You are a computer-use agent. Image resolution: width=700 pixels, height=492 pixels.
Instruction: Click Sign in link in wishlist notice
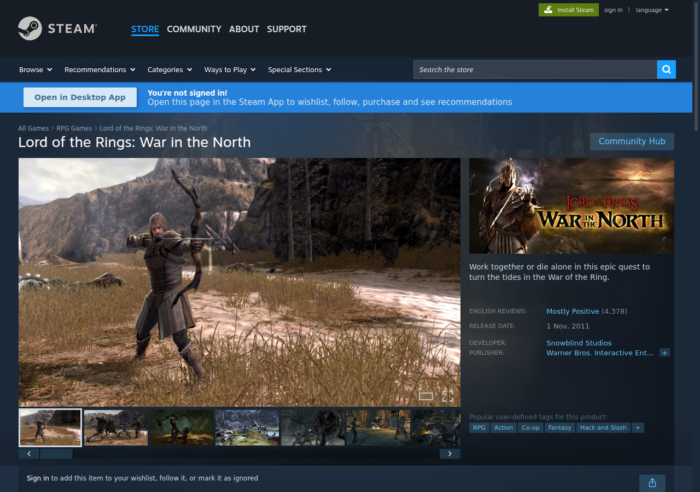[38, 478]
